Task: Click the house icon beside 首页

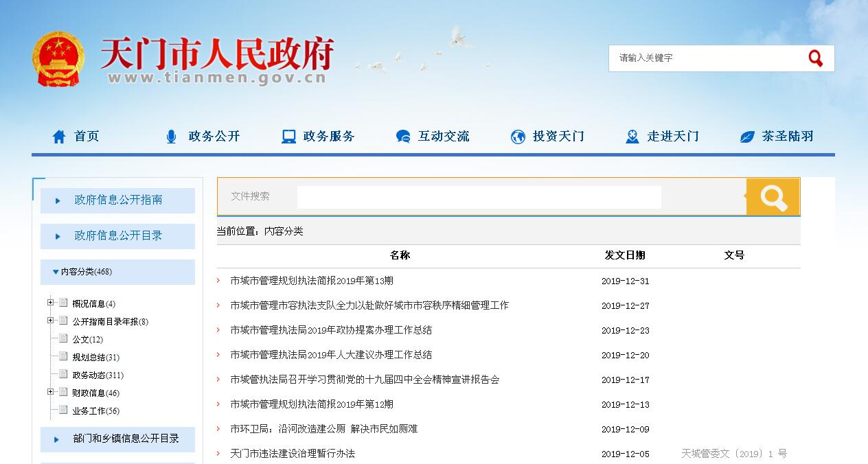Action: pyautogui.click(x=59, y=137)
